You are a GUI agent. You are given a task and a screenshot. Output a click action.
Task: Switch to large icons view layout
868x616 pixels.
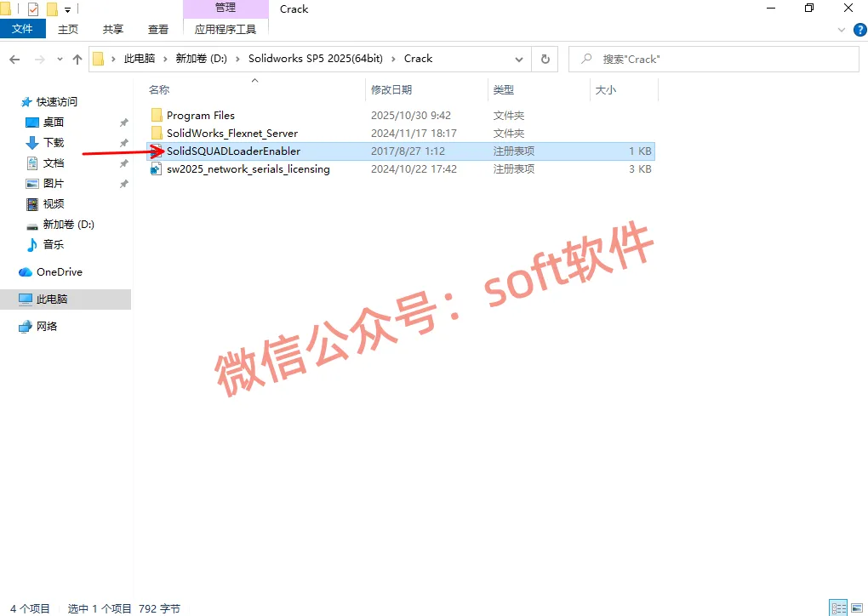point(857,607)
